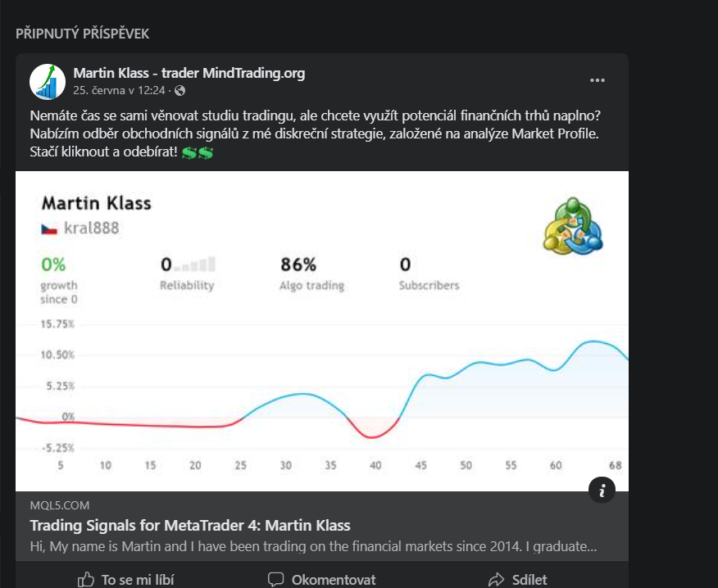The width and height of the screenshot is (718, 588).
Task: Click the thumbs-up like icon
Action: [86, 580]
